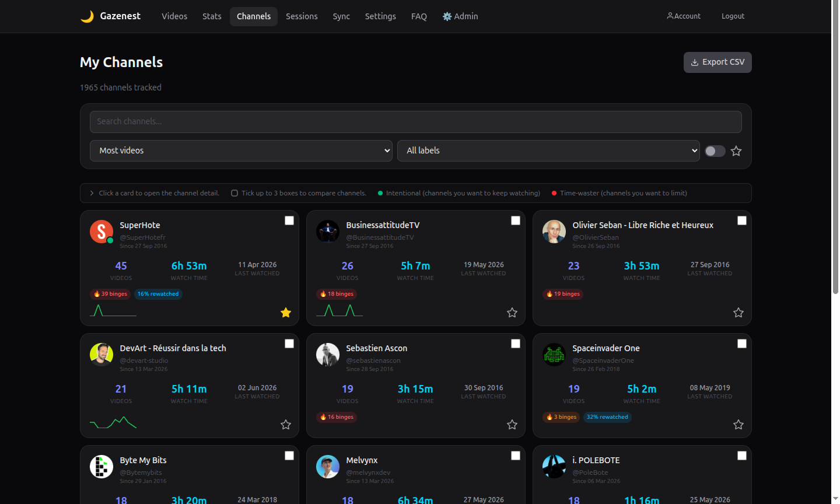Click Olivier Seban 19 binges badge
The height and width of the screenshot is (504, 840).
pyautogui.click(x=563, y=294)
